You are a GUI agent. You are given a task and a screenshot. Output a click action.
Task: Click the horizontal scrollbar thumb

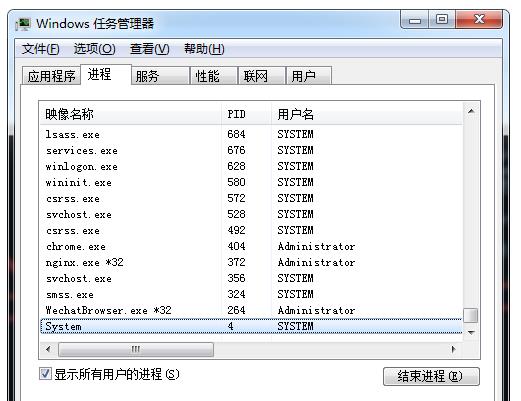click(x=136, y=349)
